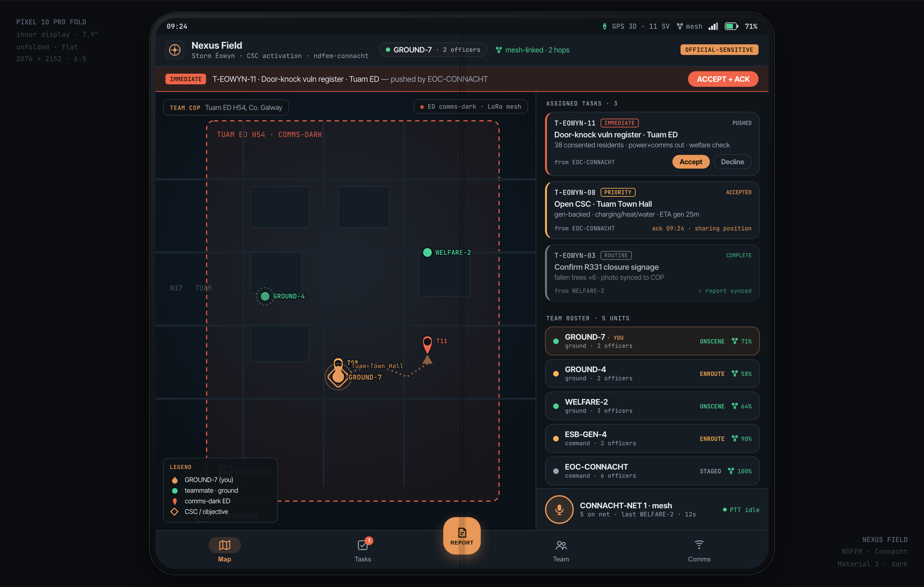Tap the mesh icon on EOC-CONNACHT roster row
This screenshot has height=587, width=924.
[731, 471]
